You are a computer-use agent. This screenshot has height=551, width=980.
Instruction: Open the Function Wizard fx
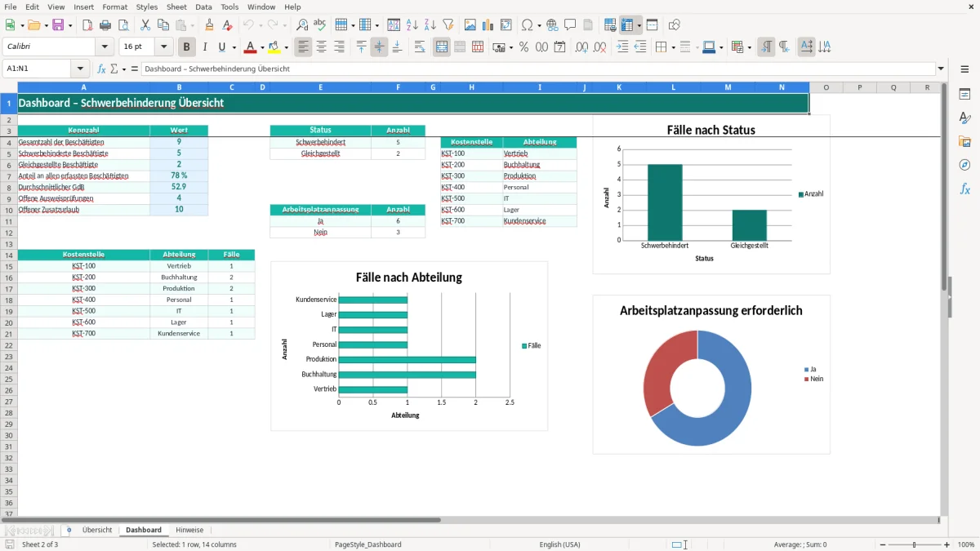point(101,69)
